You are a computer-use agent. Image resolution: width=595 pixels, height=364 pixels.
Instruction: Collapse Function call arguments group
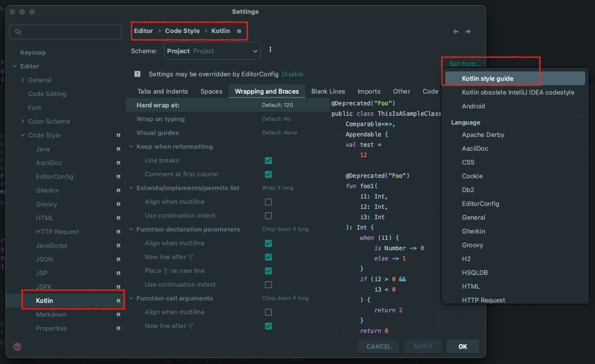click(131, 298)
